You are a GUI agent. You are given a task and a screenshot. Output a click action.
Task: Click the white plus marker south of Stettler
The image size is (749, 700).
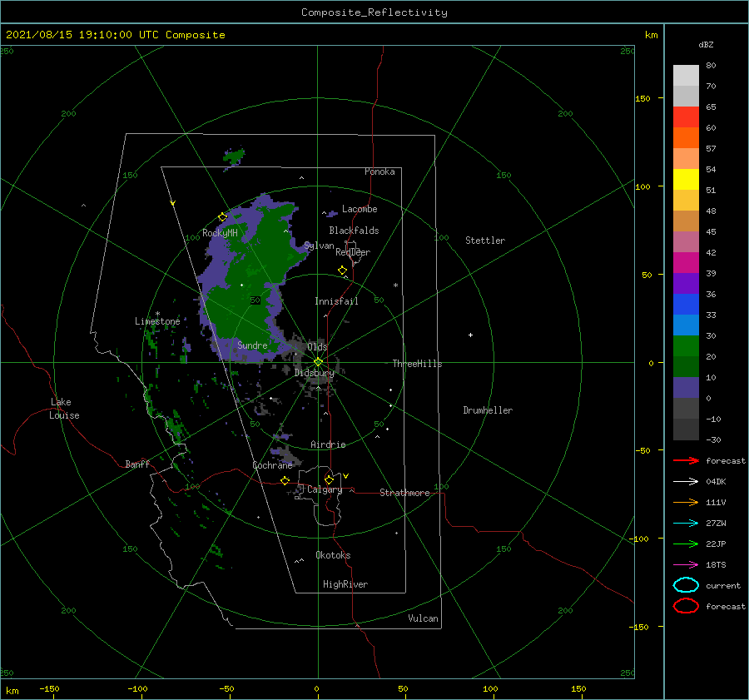tap(470, 335)
